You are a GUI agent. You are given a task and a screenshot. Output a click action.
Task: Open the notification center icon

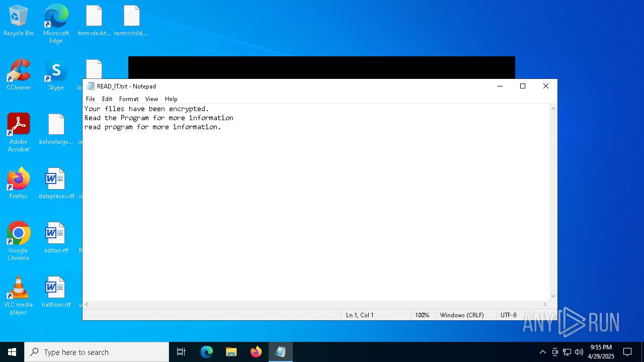[627, 352]
